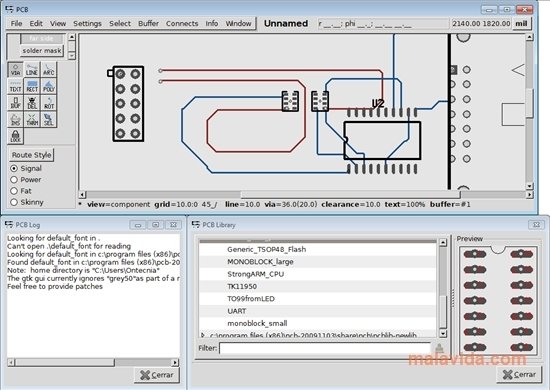Open the Connects menu
Viewport: 550px width, 390px height.
pyautogui.click(x=182, y=23)
